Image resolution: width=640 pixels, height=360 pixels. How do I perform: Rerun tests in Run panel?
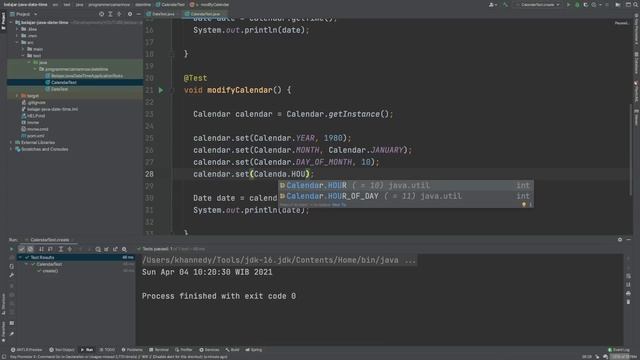pyautogui.click(x=11, y=249)
